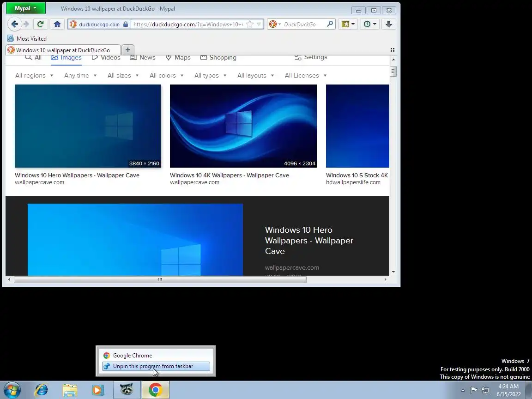Show tab groups grid icon

click(x=393, y=50)
